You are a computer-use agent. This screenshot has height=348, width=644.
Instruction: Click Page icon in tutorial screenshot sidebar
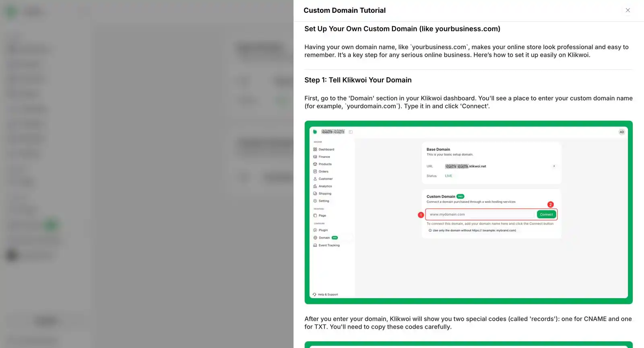(315, 216)
